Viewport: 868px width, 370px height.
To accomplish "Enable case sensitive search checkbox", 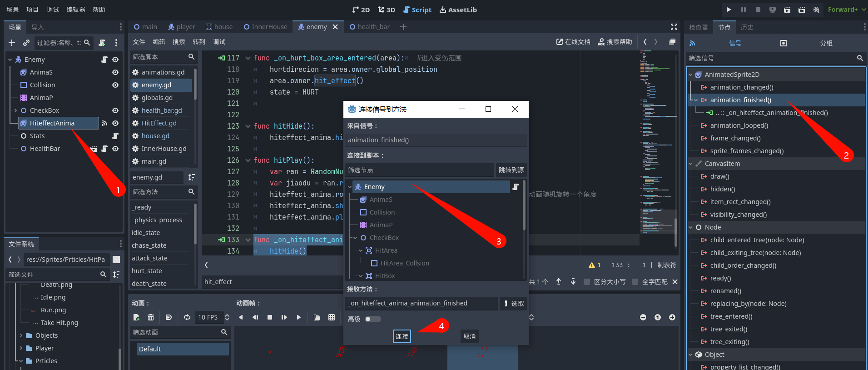I will [x=587, y=282].
